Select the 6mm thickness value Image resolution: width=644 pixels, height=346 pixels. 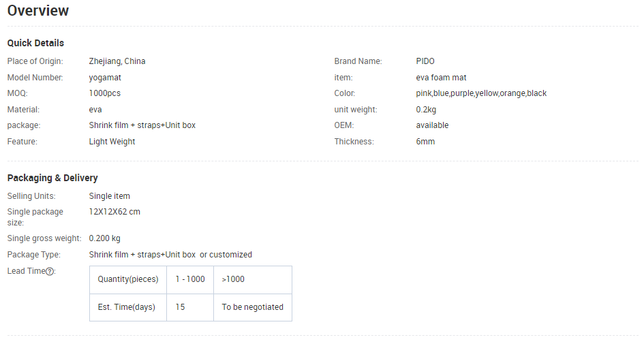pyautogui.click(x=425, y=142)
